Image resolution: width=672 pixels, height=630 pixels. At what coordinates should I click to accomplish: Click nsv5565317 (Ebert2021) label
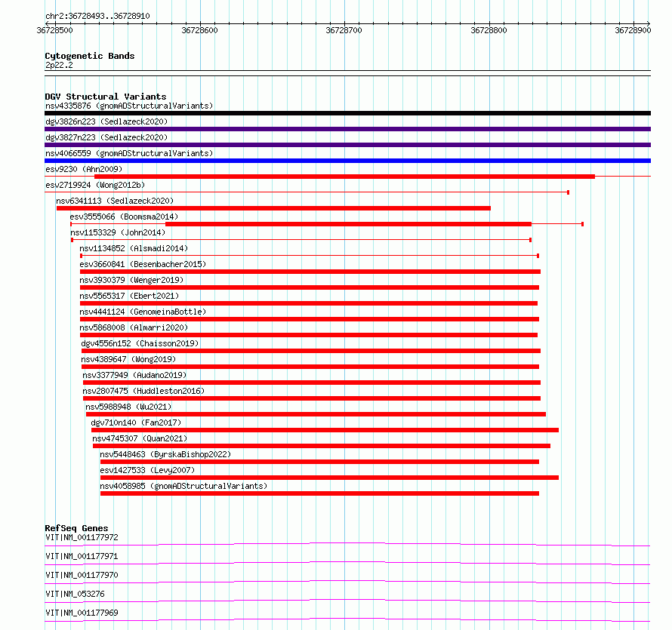point(129,296)
